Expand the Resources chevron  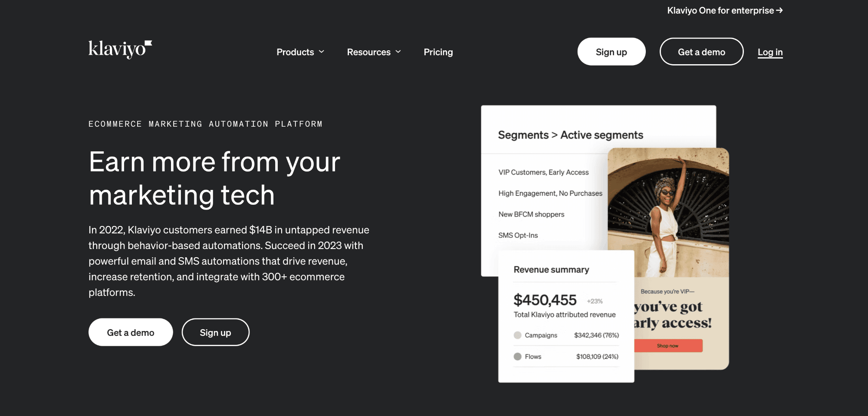398,52
